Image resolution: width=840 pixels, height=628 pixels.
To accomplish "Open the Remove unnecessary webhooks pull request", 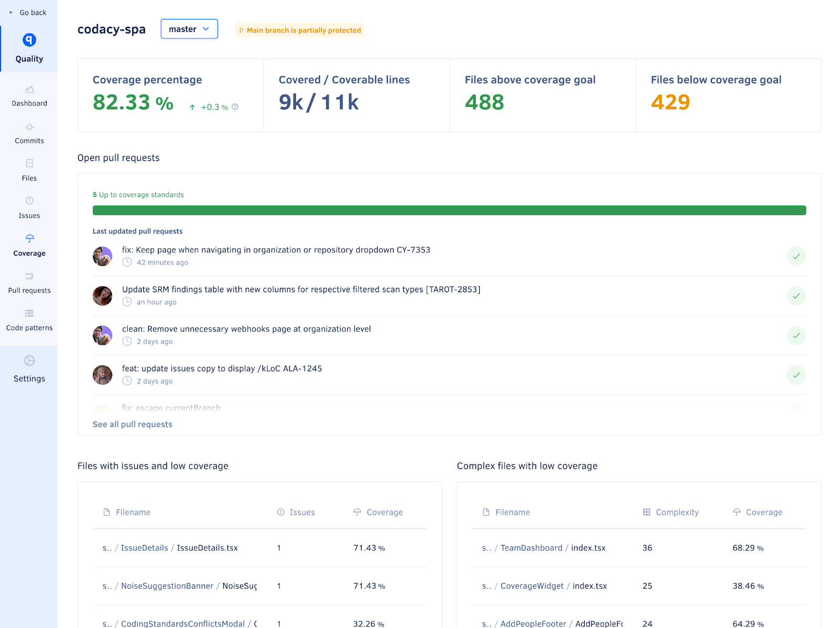I will pyautogui.click(x=247, y=329).
